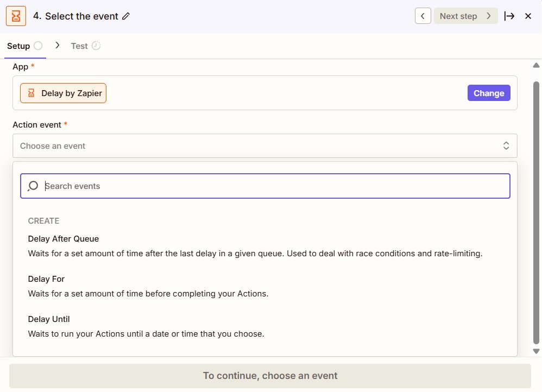
Task: Click the Delay by Zapier hourglass step icon
Action: click(16, 16)
